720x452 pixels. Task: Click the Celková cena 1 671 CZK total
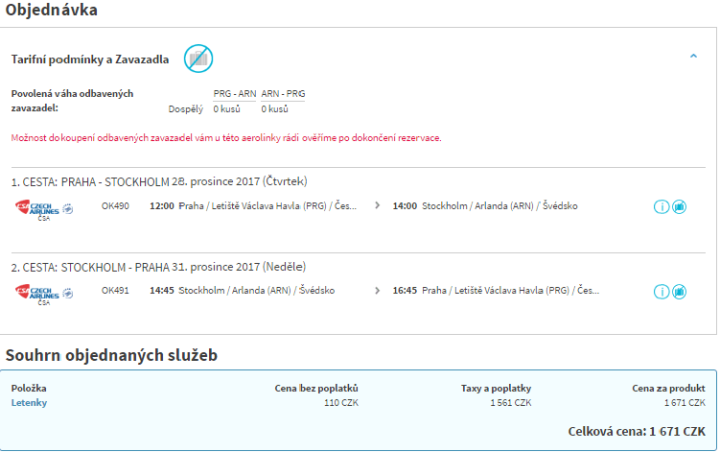coord(636,431)
